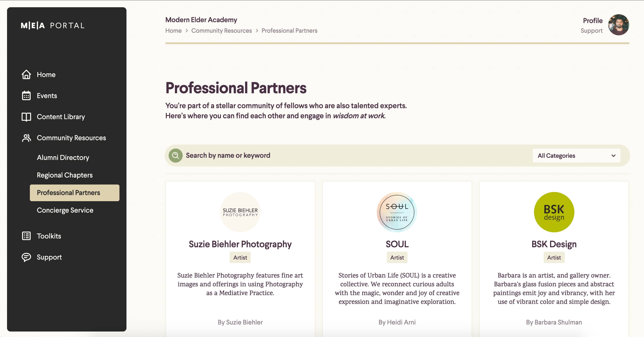Open the SOUL partner card title

pos(397,244)
